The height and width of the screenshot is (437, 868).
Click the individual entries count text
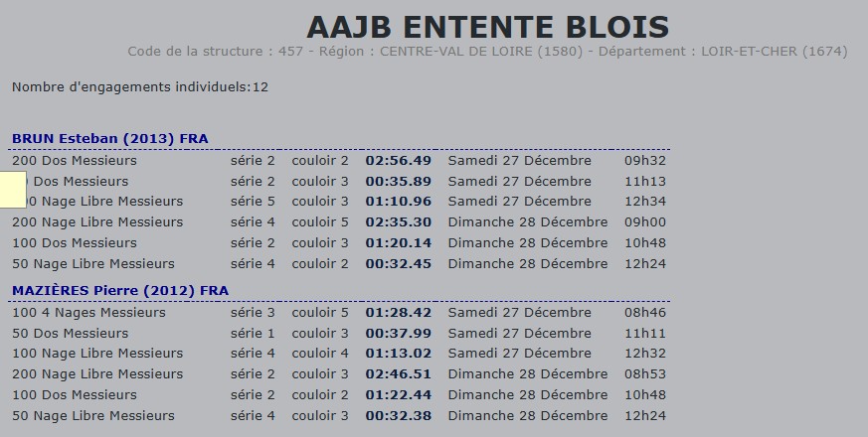coord(140,87)
